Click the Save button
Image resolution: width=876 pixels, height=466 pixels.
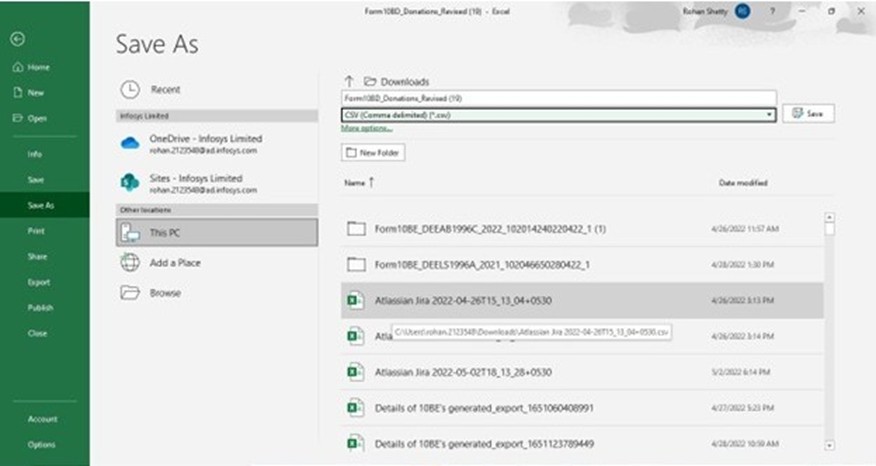click(808, 113)
